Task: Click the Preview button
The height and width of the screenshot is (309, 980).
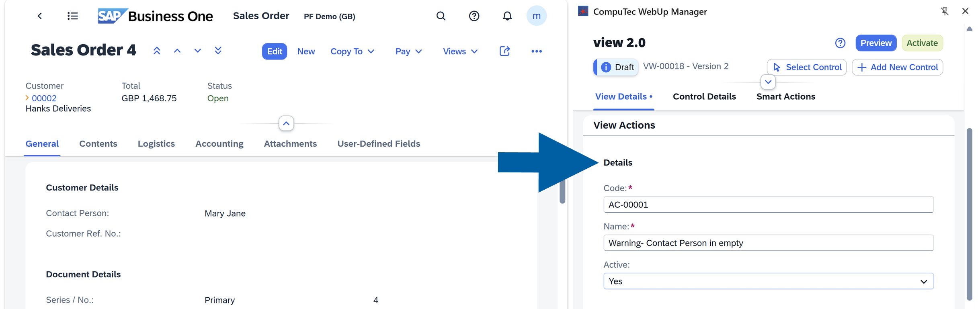Action: [876, 43]
